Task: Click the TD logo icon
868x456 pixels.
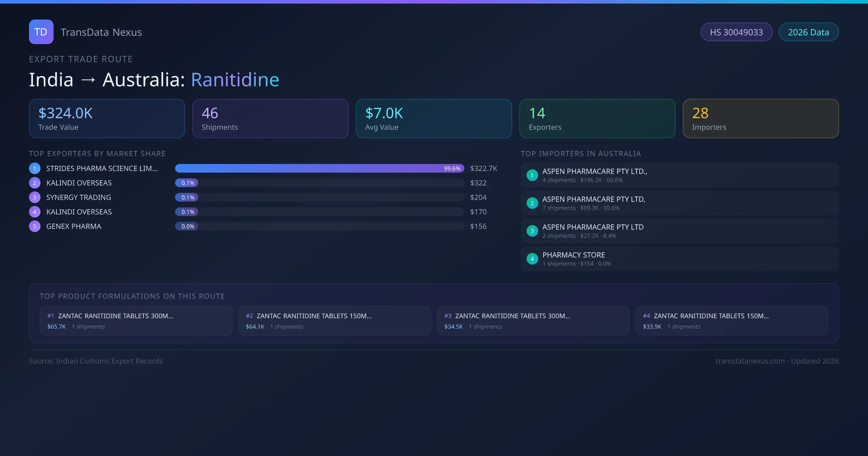Action: [x=41, y=32]
